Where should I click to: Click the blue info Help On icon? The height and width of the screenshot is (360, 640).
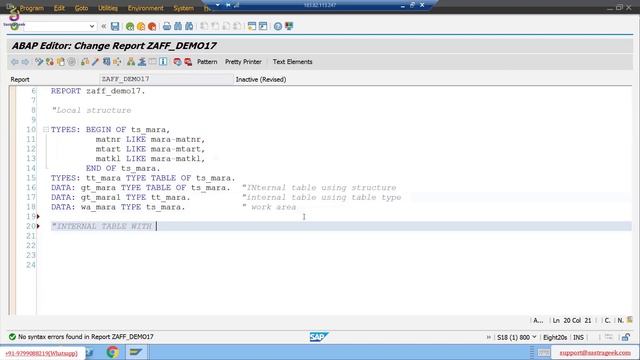pos(163,62)
